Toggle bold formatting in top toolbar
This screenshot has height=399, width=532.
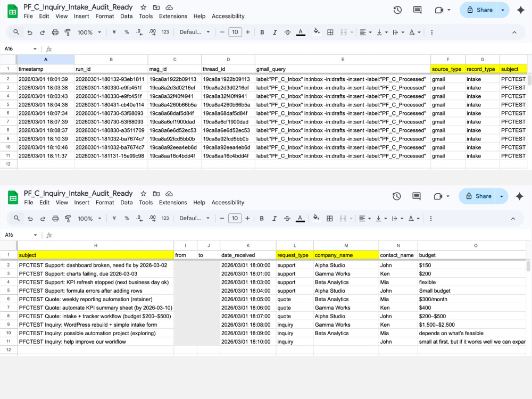click(262, 32)
